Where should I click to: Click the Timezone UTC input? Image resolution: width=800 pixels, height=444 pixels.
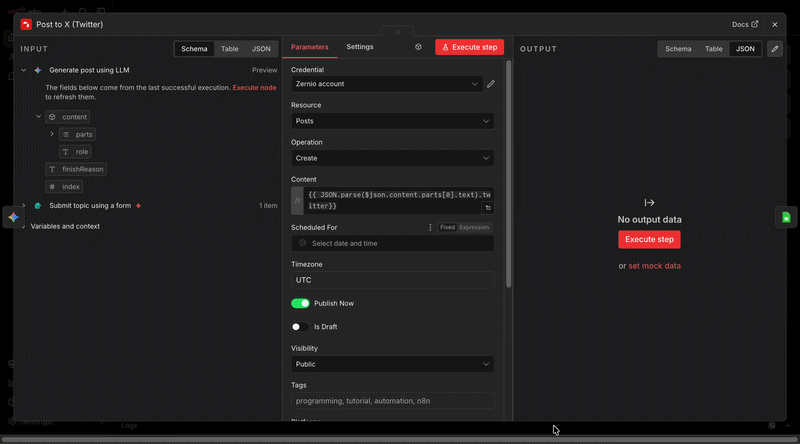pos(392,280)
